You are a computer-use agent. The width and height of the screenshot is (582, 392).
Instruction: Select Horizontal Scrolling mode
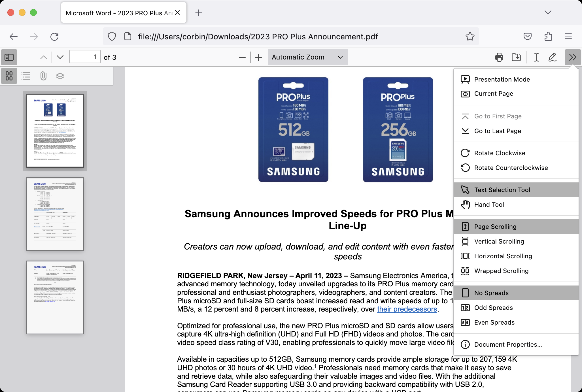pyautogui.click(x=516, y=256)
